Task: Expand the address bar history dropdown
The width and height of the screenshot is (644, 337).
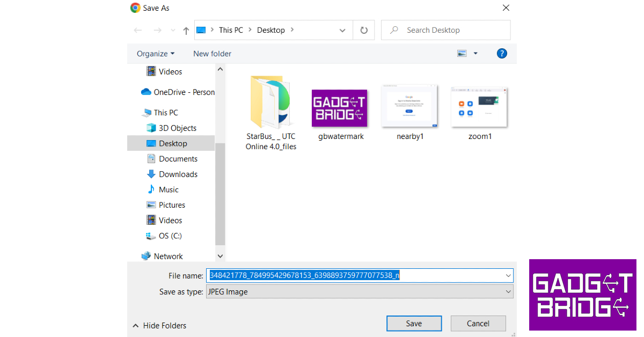Action: 342,31
